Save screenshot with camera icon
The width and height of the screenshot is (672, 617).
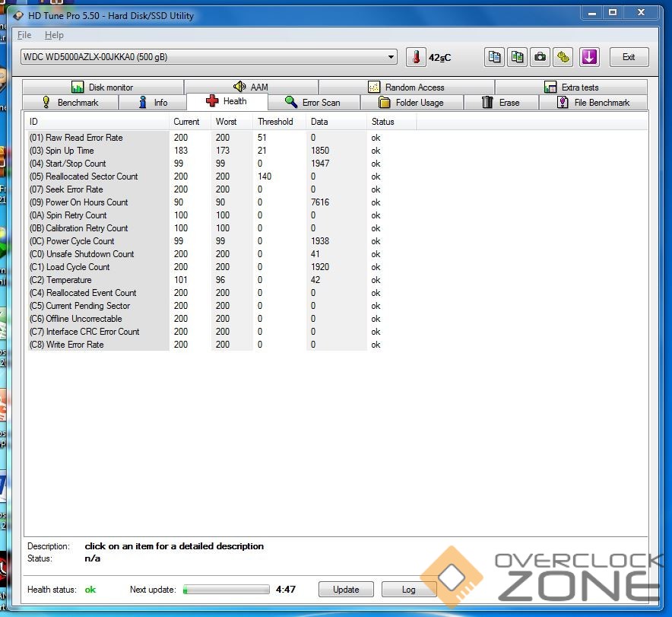click(x=540, y=57)
